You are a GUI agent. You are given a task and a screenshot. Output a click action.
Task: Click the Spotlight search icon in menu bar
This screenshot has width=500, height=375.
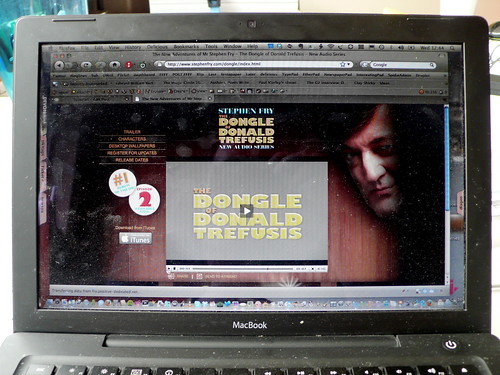click(x=452, y=48)
